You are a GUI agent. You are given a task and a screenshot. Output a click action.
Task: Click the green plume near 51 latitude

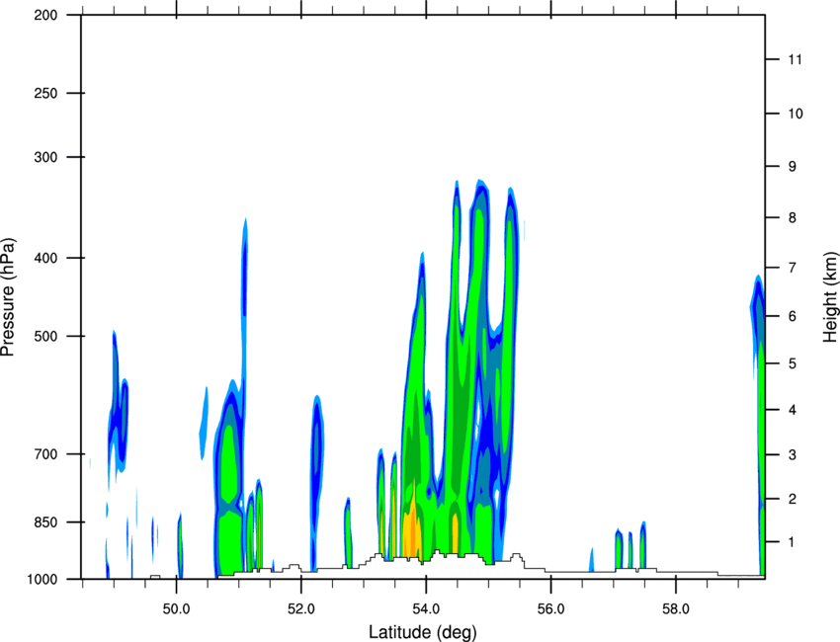[x=229, y=482]
